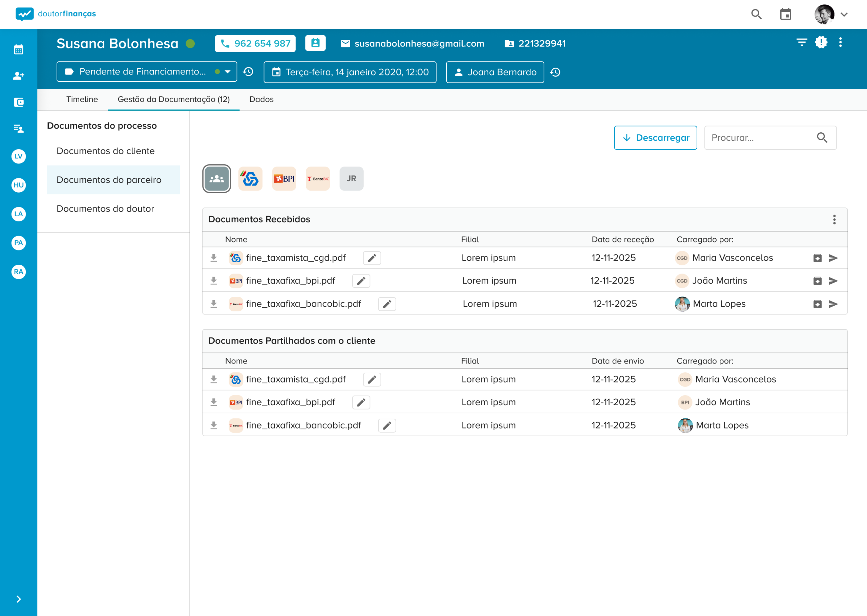Click the Descarregar button
The image size is (867, 616).
click(x=655, y=138)
